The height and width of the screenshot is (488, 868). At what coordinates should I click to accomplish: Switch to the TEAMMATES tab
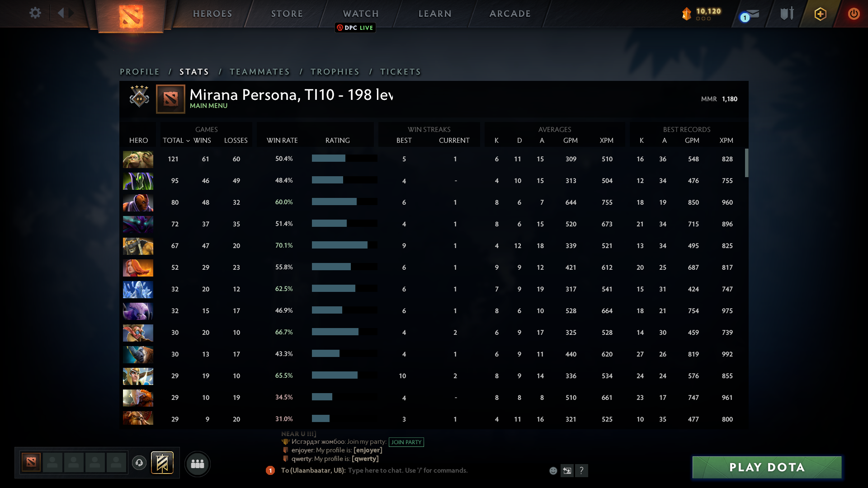[x=260, y=71]
